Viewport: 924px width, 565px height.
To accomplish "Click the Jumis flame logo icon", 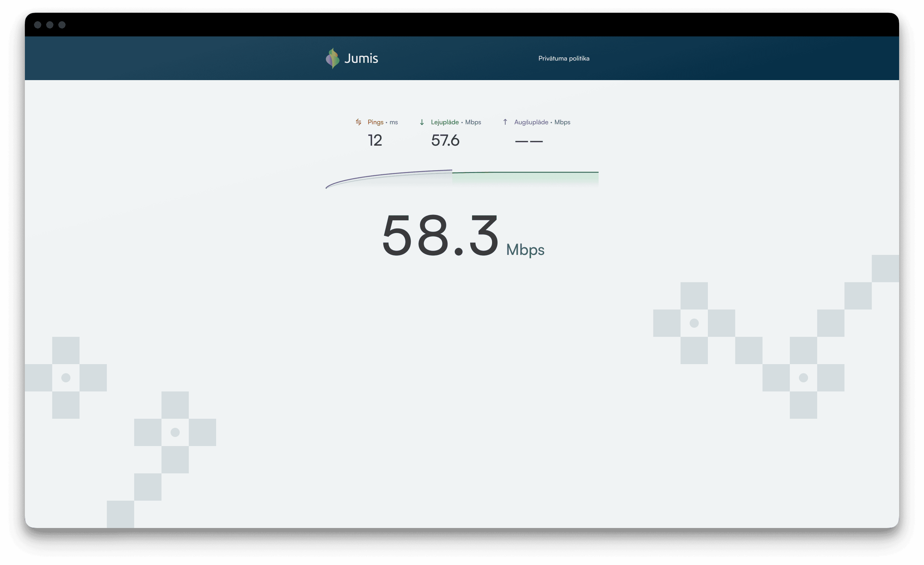I will tap(332, 58).
